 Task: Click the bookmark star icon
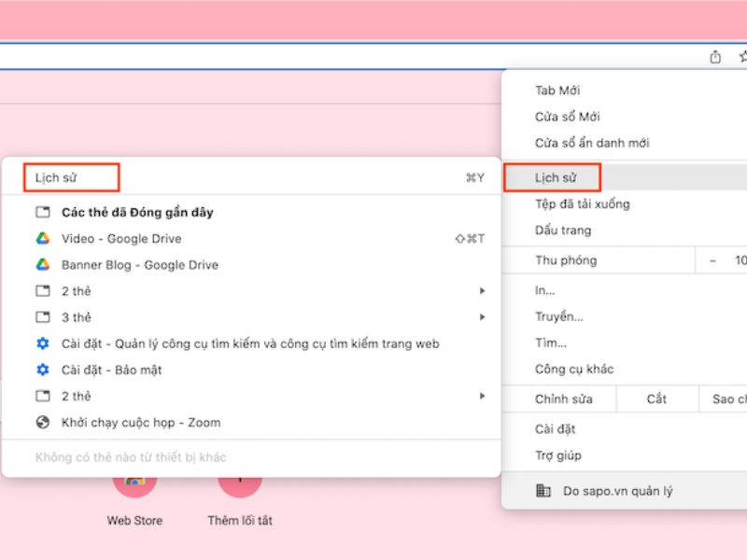tap(744, 56)
